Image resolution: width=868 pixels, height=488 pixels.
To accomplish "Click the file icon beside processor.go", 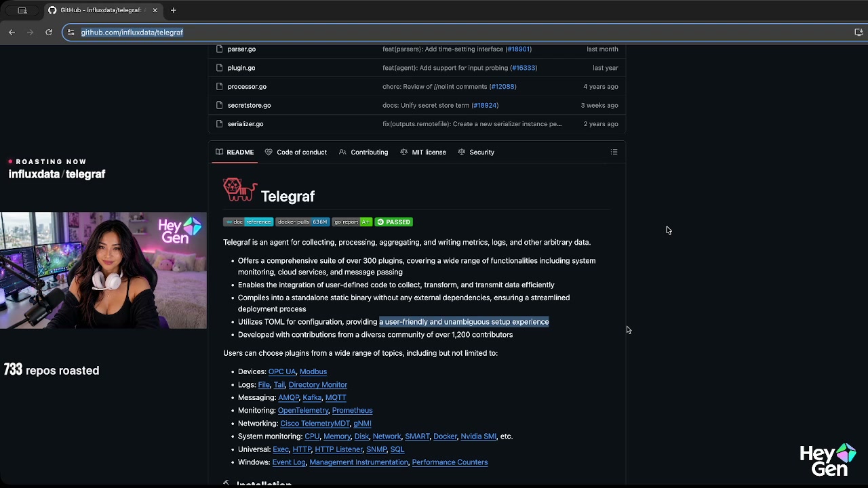I will (x=219, y=87).
